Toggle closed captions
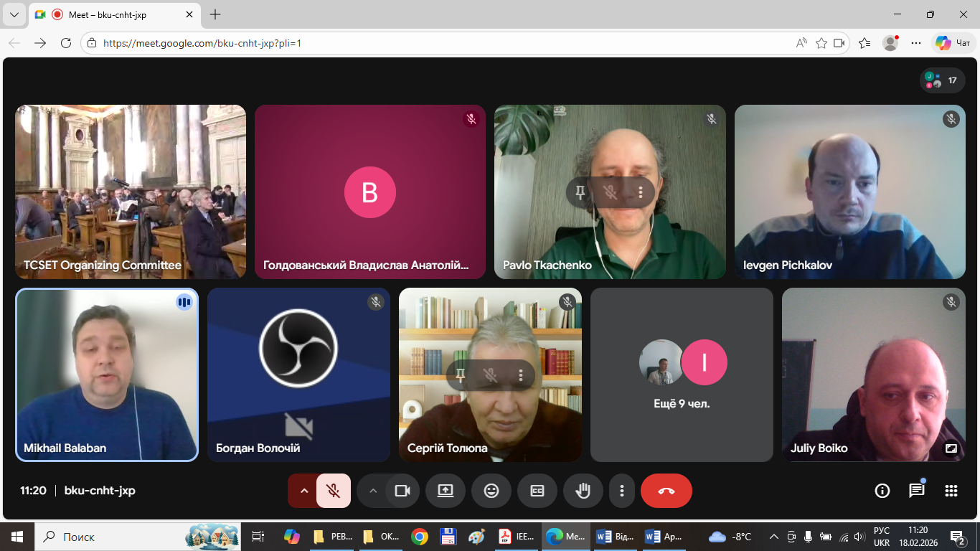The image size is (980, 551). click(537, 491)
